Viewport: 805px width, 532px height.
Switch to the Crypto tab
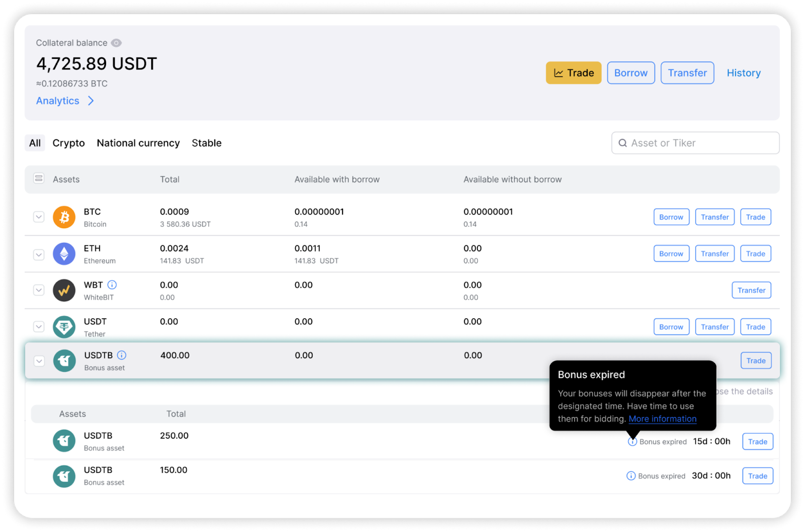point(68,143)
